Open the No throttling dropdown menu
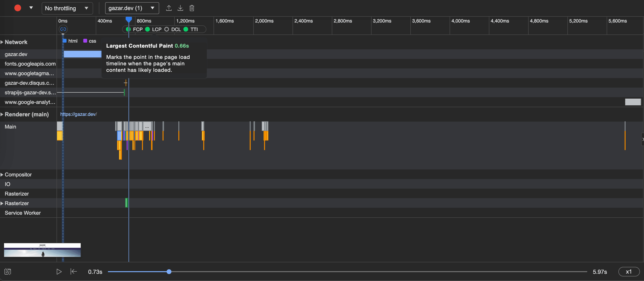The height and width of the screenshot is (281, 644). pos(67,8)
